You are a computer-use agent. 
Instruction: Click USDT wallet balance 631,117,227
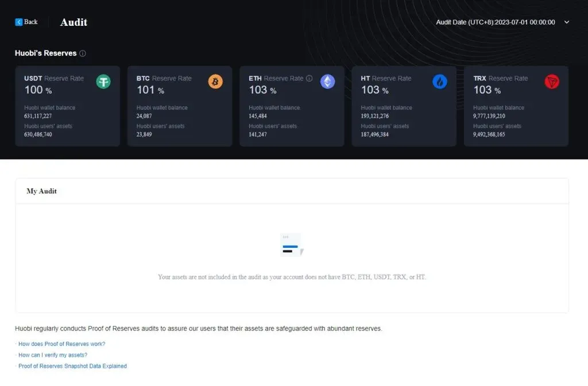[x=38, y=116]
